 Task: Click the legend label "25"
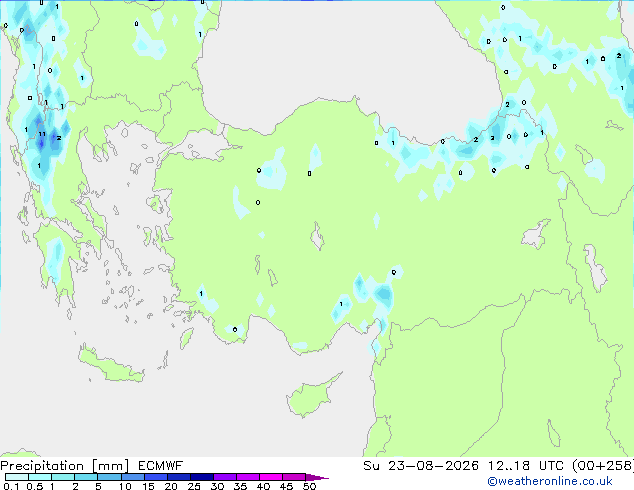pos(194,486)
